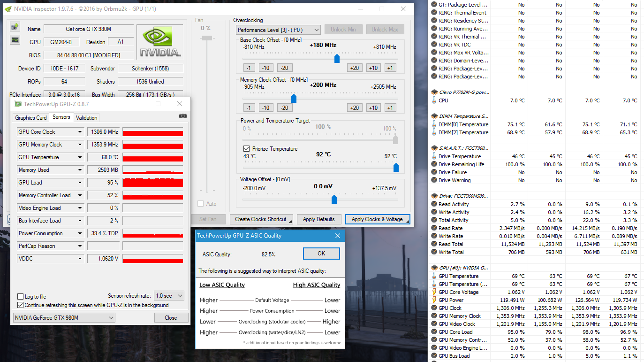Click the Apply Defaults button

point(319,219)
